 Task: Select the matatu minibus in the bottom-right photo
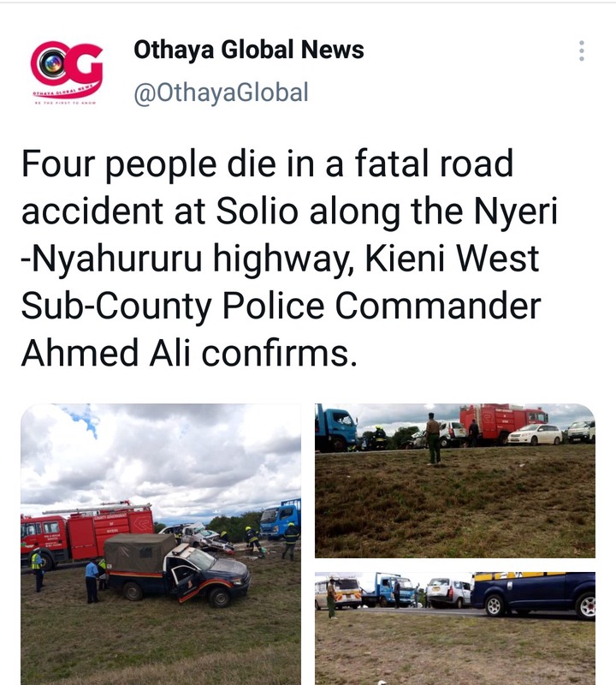(338, 593)
